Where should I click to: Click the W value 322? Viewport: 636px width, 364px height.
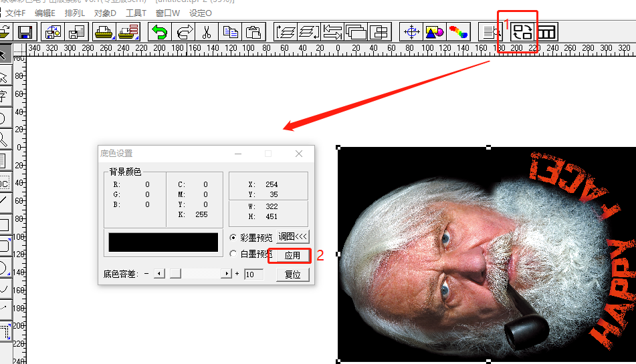click(x=272, y=206)
